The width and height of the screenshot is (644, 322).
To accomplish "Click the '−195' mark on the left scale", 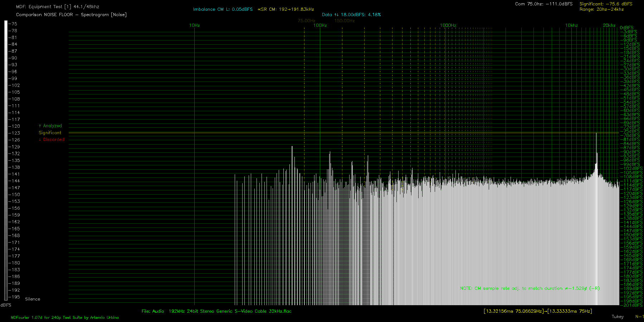I will pyautogui.click(x=15, y=297).
